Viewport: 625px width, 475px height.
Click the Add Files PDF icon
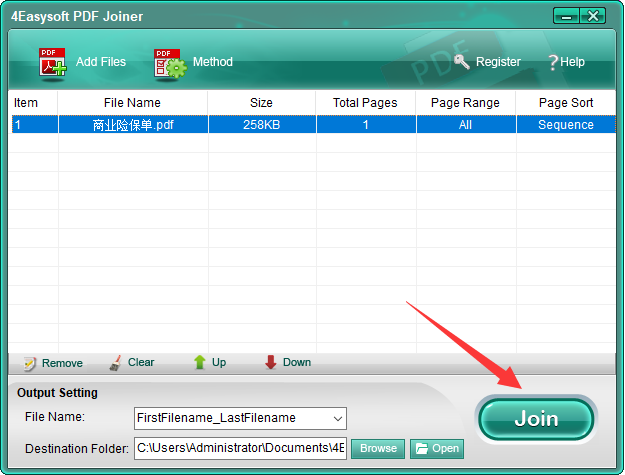[x=53, y=63]
